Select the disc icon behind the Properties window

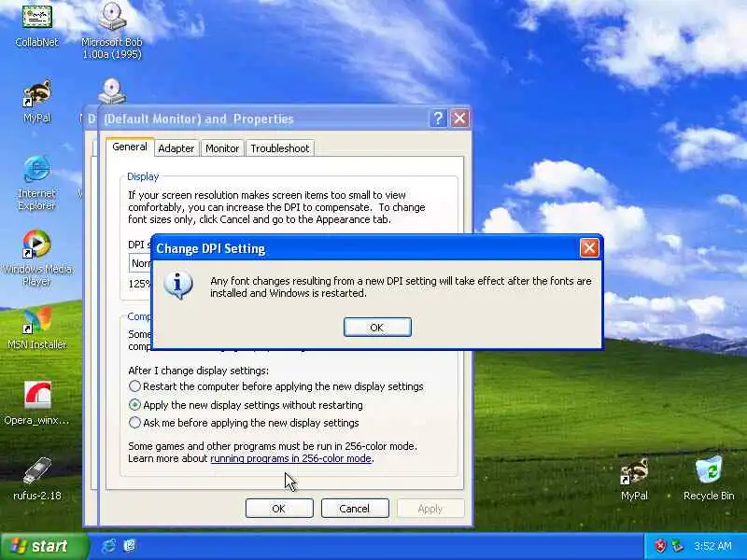click(x=112, y=91)
